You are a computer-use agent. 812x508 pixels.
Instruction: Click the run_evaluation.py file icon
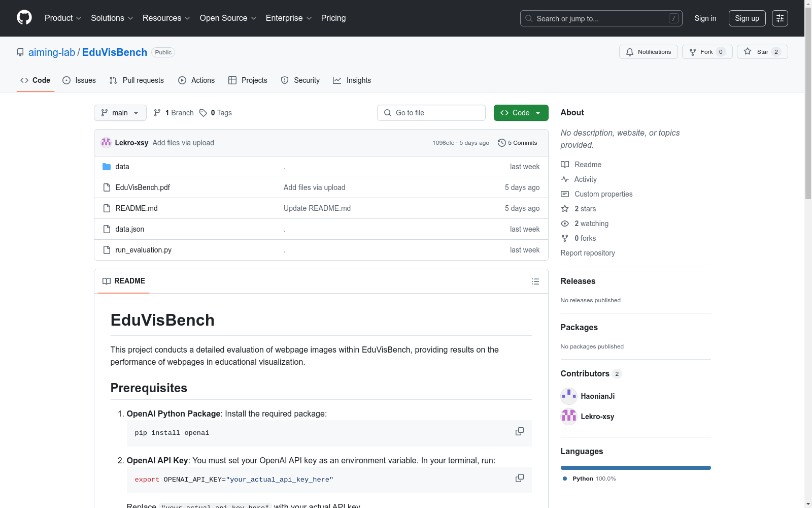[107, 250]
